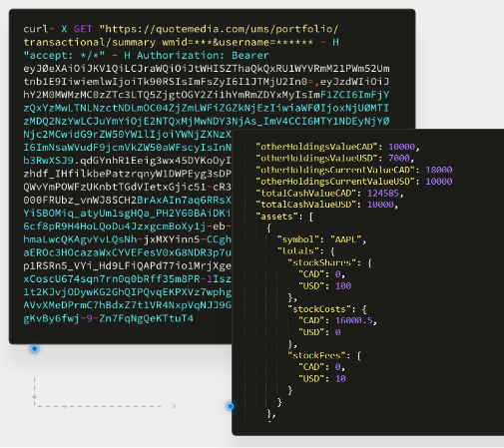Click the "assets" array key
This screenshot has width=504, height=448.
(276, 217)
